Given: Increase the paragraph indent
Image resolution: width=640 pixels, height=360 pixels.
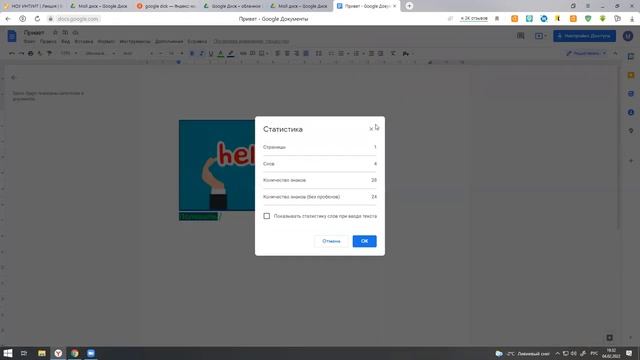Looking at the screenshot, I should click(380, 53).
